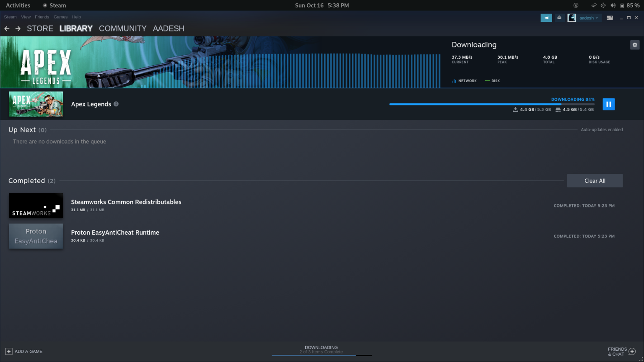Click the info icon beside Apex Legends
The image size is (644, 362).
[116, 104]
